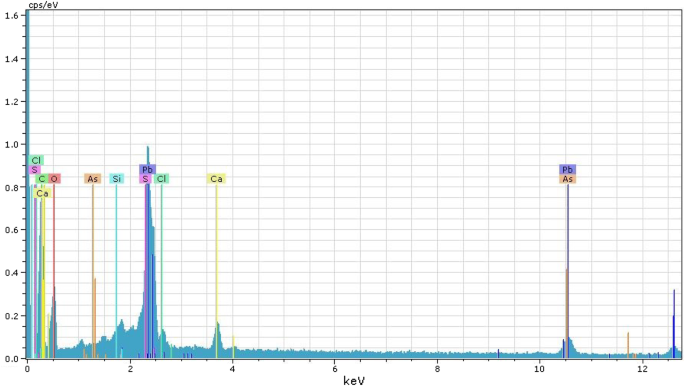
Task: Click the pink S label left of the C label
Action: tap(35, 169)
